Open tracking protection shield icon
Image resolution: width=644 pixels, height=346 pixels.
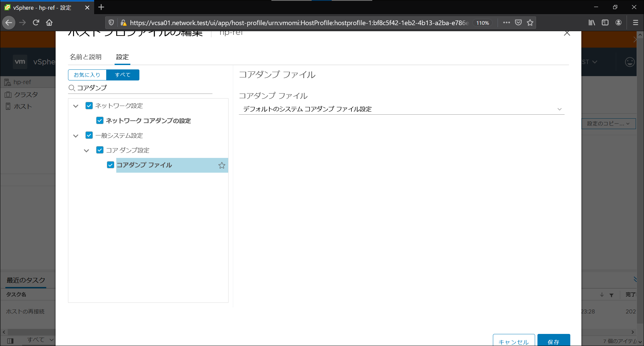click(111, 22)
